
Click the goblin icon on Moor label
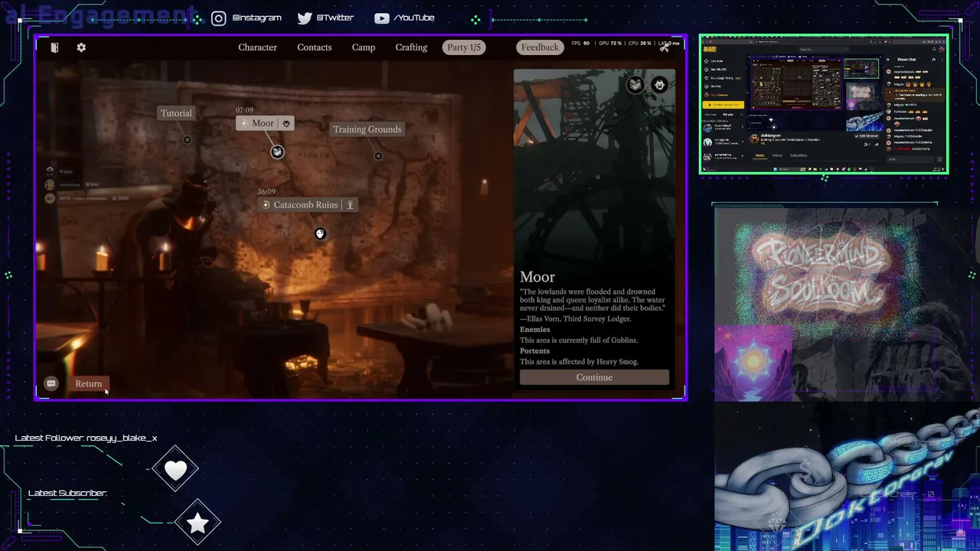click(x=286, y=123)
